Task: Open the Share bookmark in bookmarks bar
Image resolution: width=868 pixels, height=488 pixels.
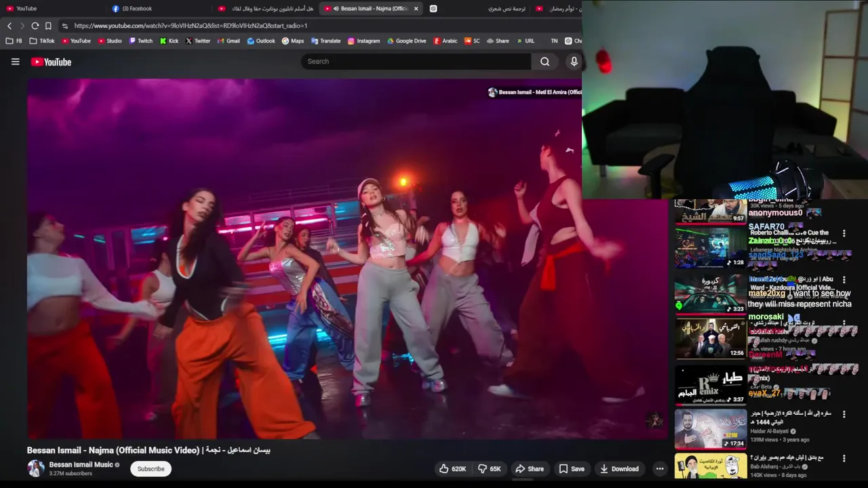Action: point(497,41)
